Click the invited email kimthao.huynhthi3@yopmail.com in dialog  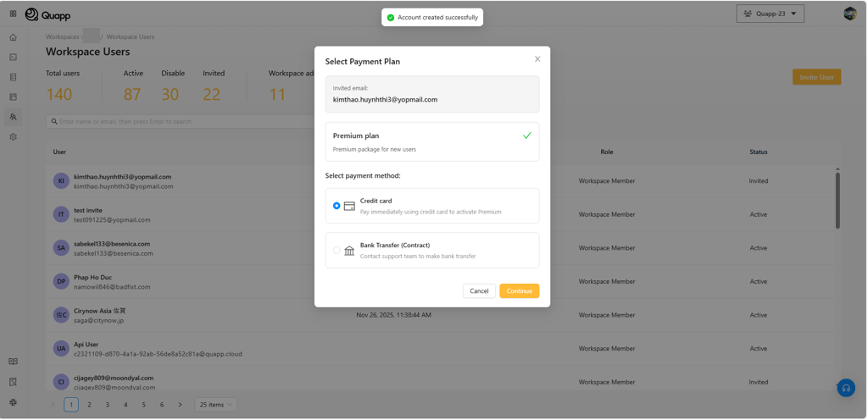[386, 99]
